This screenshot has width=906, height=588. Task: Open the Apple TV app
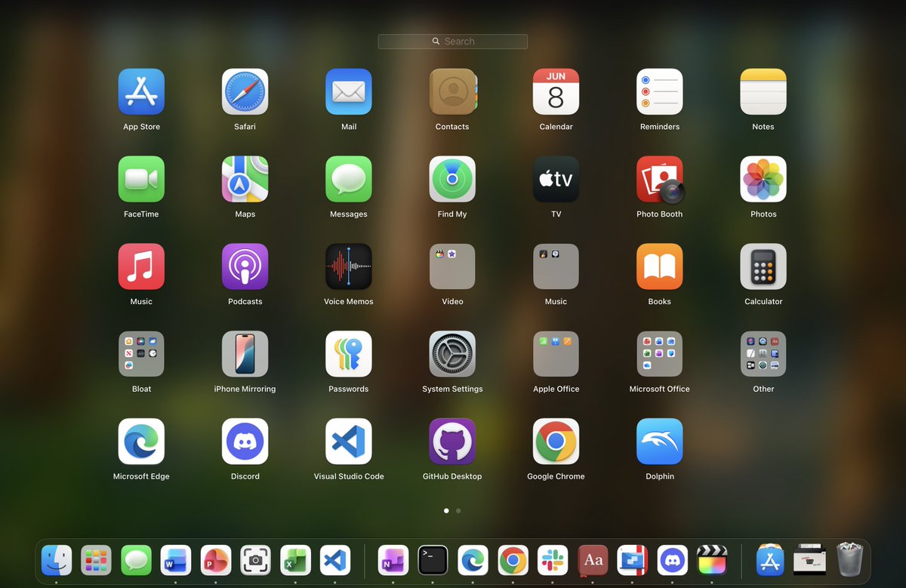[x=556, y=179]
